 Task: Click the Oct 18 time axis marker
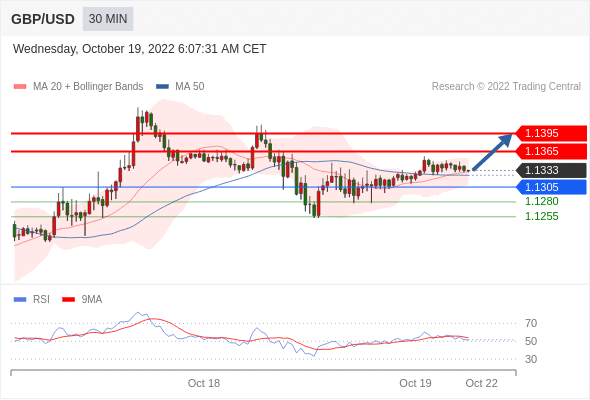pyautogui.click(x=204, y=383)
